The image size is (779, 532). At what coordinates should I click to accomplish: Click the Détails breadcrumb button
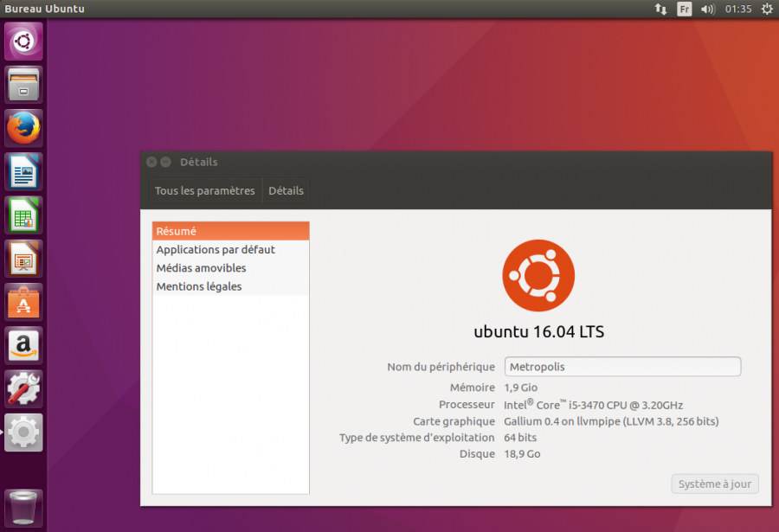tap(286, 191)
